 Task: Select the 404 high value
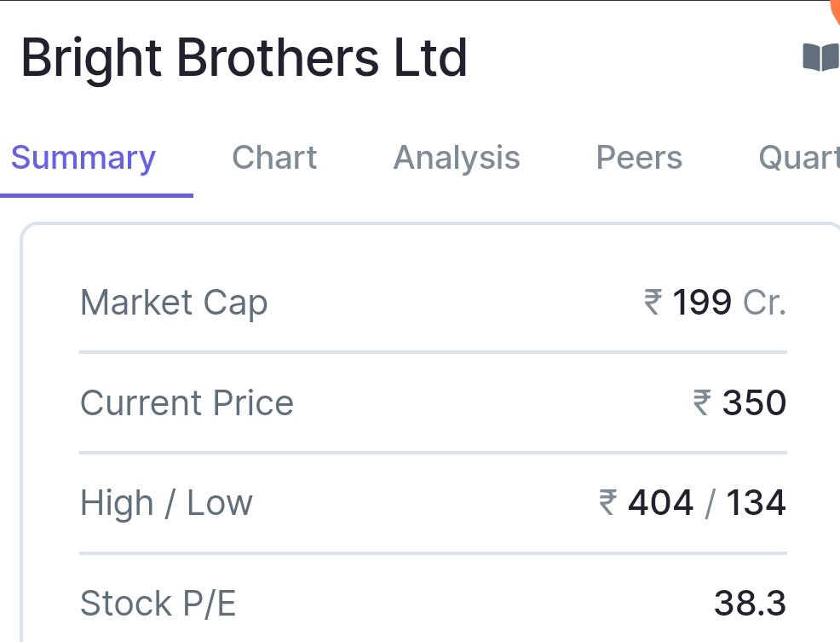point(660,503)
